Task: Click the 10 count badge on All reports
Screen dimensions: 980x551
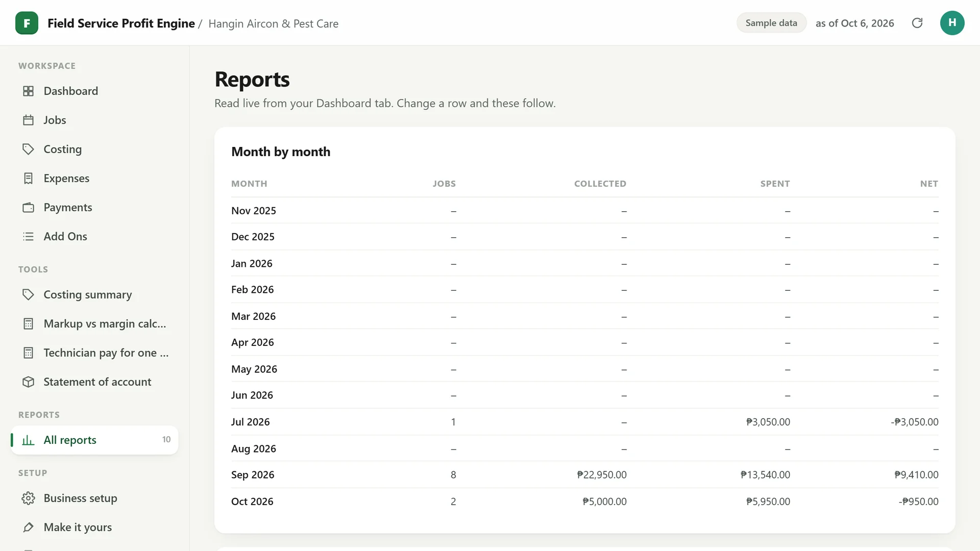Action: pyautogui.click(x=166, y=439)
